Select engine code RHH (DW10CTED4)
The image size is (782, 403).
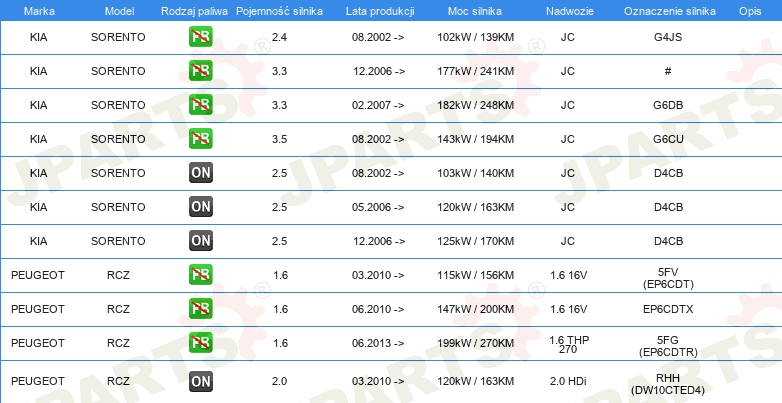point(668,385)
